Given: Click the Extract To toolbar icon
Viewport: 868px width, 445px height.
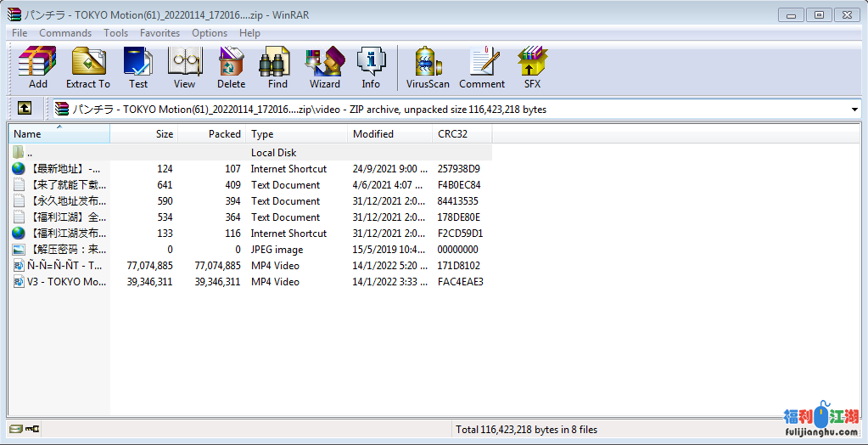Looking at the screenshot, I should [x=87, y=67].
